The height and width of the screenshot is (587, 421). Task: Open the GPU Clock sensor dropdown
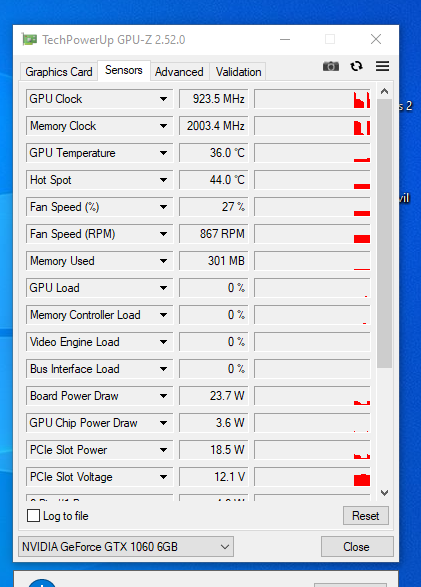pyautogui.click(x=163, y=99)
